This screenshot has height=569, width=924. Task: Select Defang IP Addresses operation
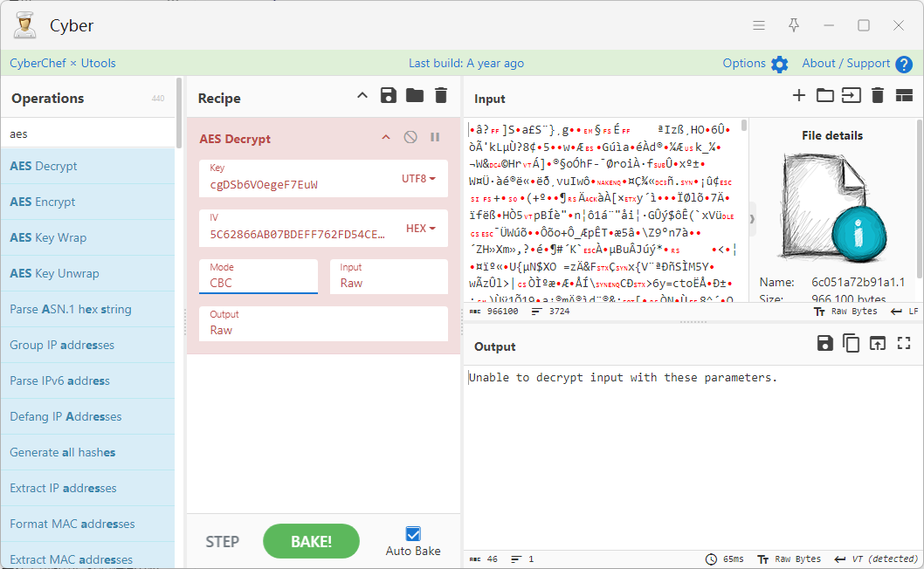point(88,416)
